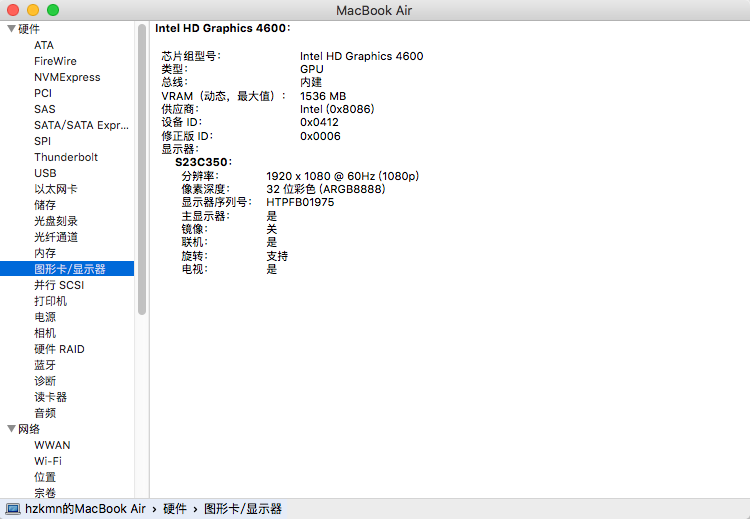The height and width of the screenshot is (519, 750).
Task: Select 位置 under network
Action: pyautogui.click(x=45, y=477)
